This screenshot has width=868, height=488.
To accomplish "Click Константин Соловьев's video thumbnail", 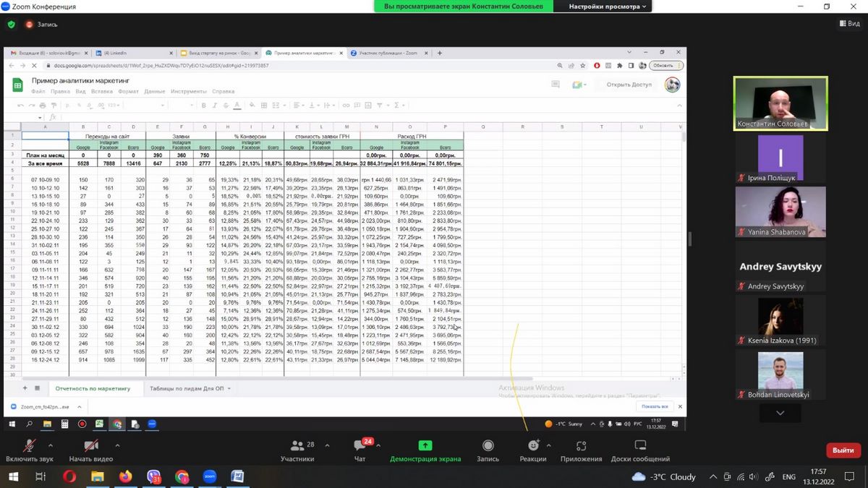I will (780, 103).
